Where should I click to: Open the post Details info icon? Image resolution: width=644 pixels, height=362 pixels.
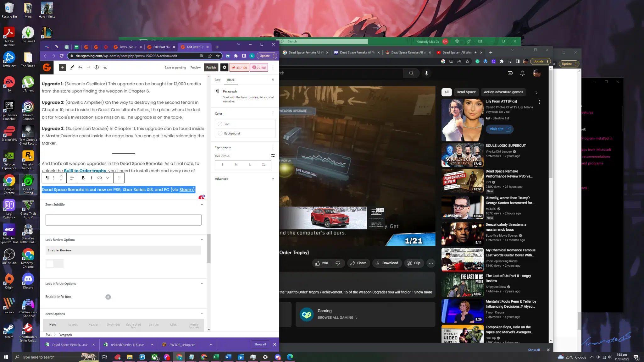tap(97, 67)
